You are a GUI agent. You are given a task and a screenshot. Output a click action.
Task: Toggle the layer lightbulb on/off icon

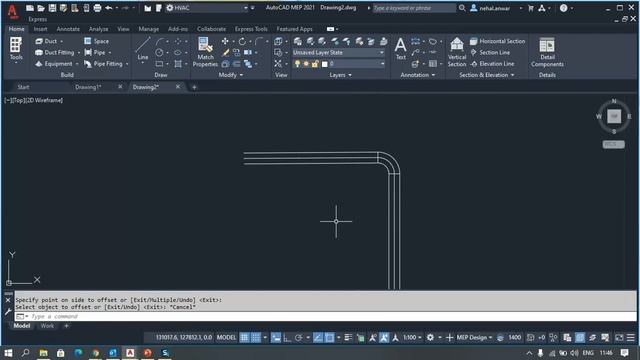coord(298,64)
